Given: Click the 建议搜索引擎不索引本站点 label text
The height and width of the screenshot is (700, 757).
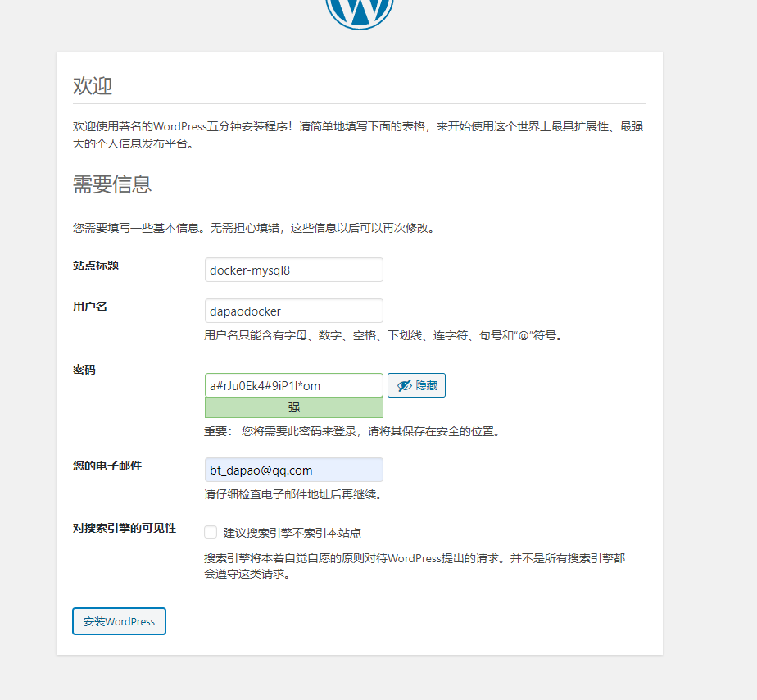Looking at the screenshot, I should click(x=292, y=533).
